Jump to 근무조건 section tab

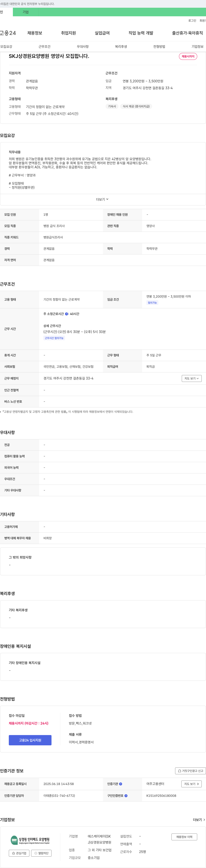tap(44, 47)
